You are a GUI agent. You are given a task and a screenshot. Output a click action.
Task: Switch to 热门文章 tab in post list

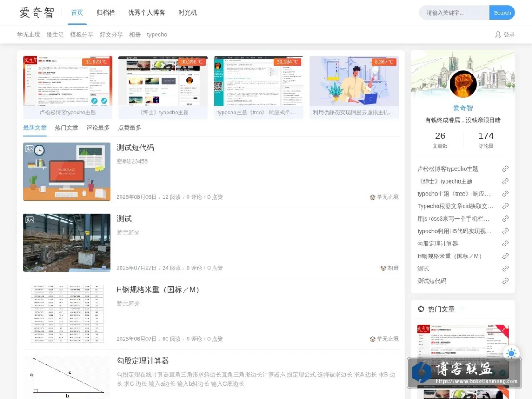66,128
